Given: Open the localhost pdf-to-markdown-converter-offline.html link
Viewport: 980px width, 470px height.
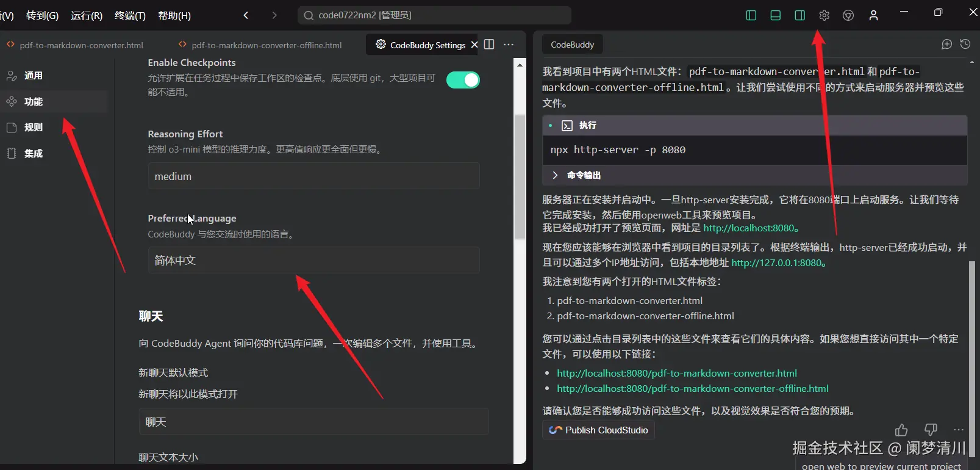Looking at the screenshot, I should pyautogui.click(x=693, y=388).
